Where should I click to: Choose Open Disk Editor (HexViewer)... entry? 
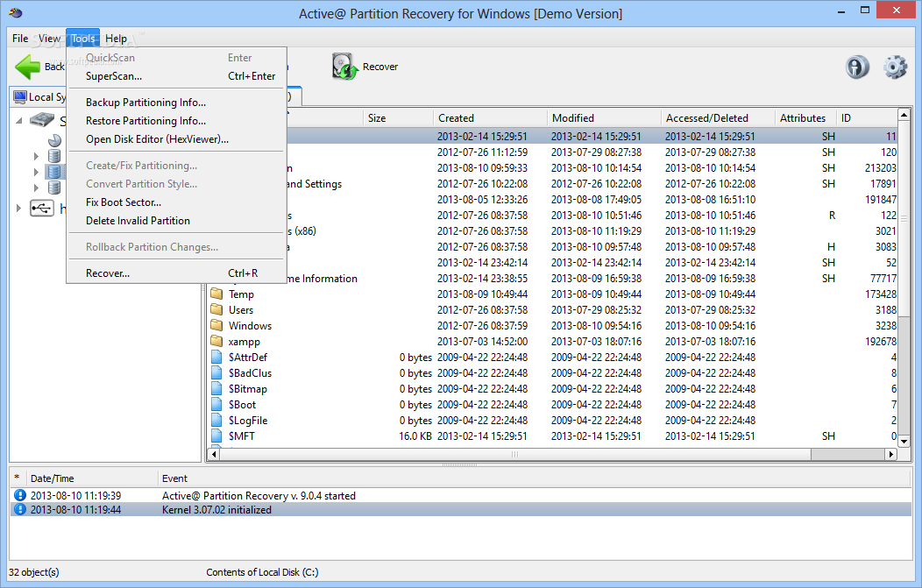pyautogui.click(x=176, y=139)
